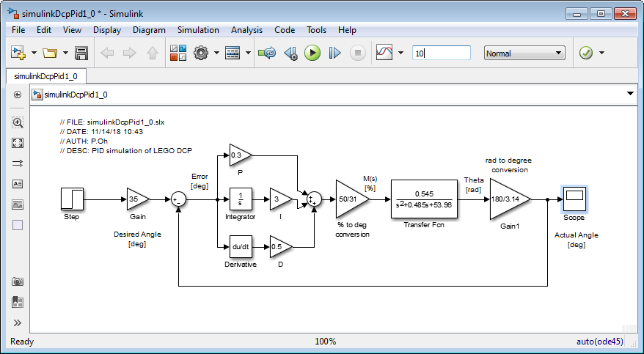
Task: Click the New Model toolbar icon
Action: [x=18, y=53]
